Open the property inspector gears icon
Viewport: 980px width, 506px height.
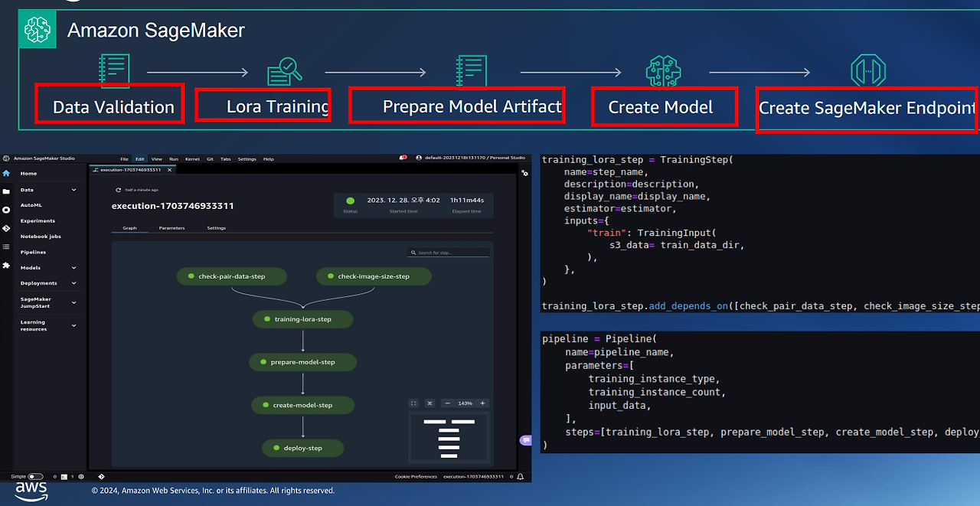click(524, 173)
